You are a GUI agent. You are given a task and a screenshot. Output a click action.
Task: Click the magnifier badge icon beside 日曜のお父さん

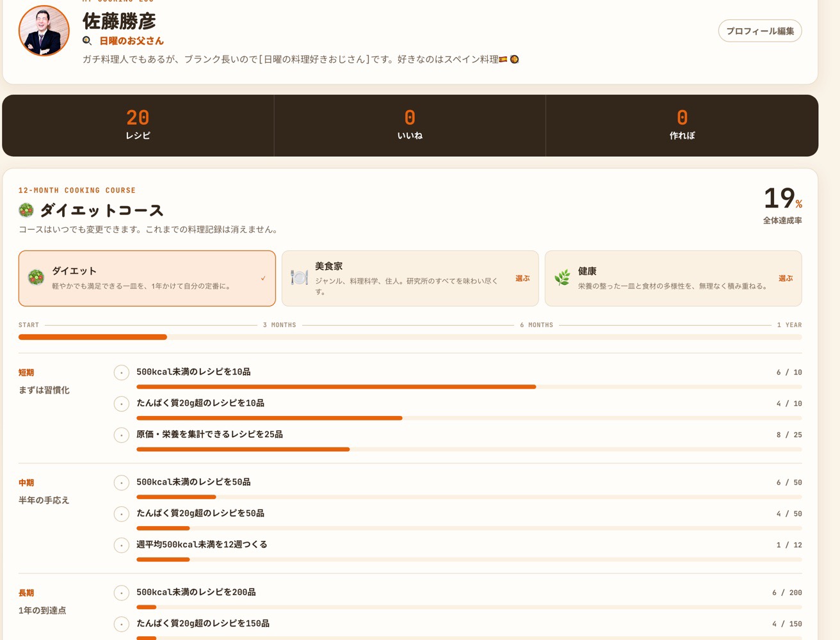[87, 41]
